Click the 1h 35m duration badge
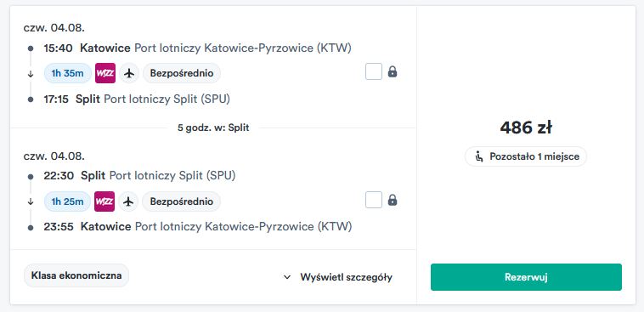The width and height of the screenshot is (644, 312). [x=68, y=73]
